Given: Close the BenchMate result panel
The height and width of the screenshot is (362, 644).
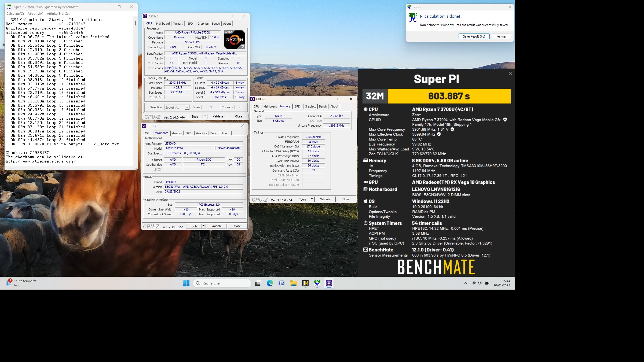Looking at the screenshot, I should coord(510,73).
